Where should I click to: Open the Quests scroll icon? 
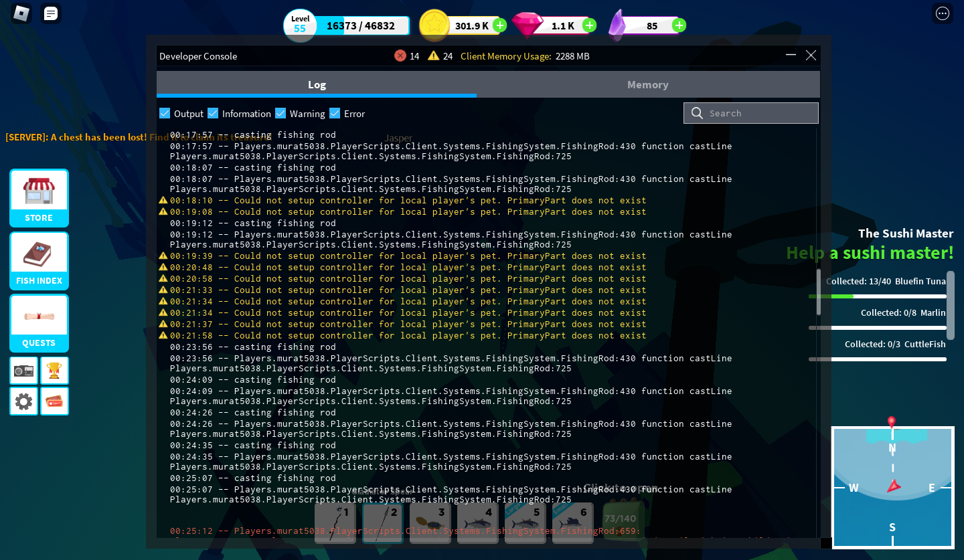[39, 323]
